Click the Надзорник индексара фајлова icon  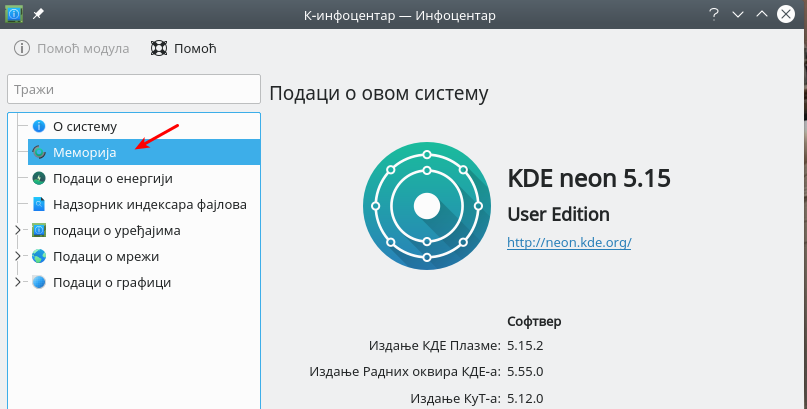click(x=39, y=204)
